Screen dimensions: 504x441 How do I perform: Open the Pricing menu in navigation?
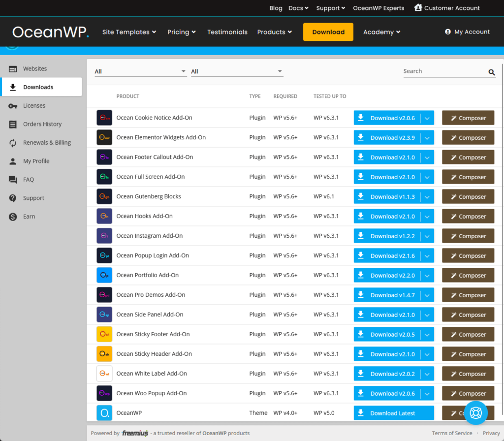181,32
